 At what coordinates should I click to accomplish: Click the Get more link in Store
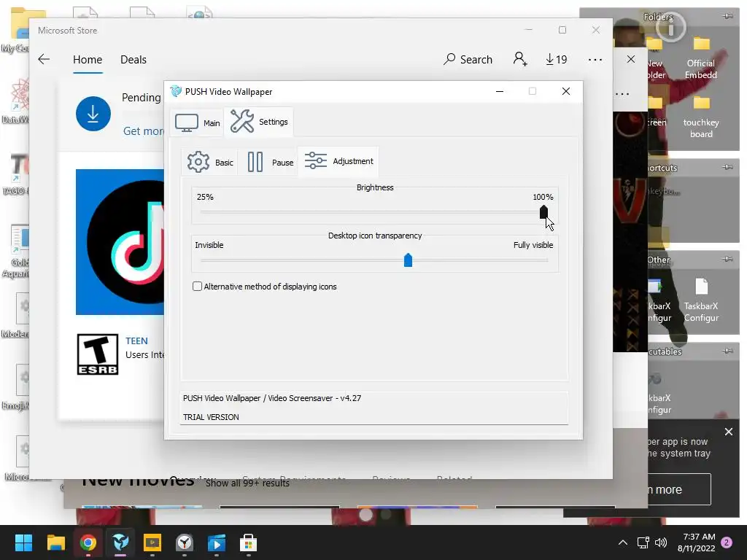(143, 131)
